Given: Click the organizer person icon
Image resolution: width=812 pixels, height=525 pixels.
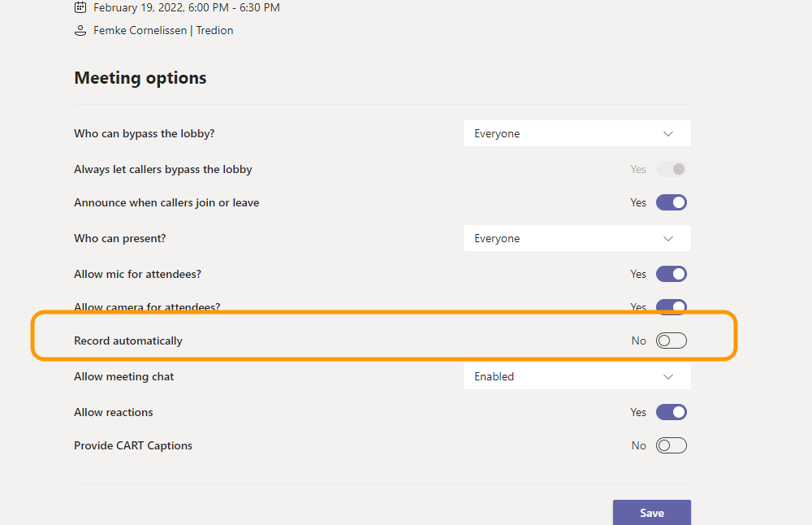Looking at the screenshot, I should tap(80, 31).
